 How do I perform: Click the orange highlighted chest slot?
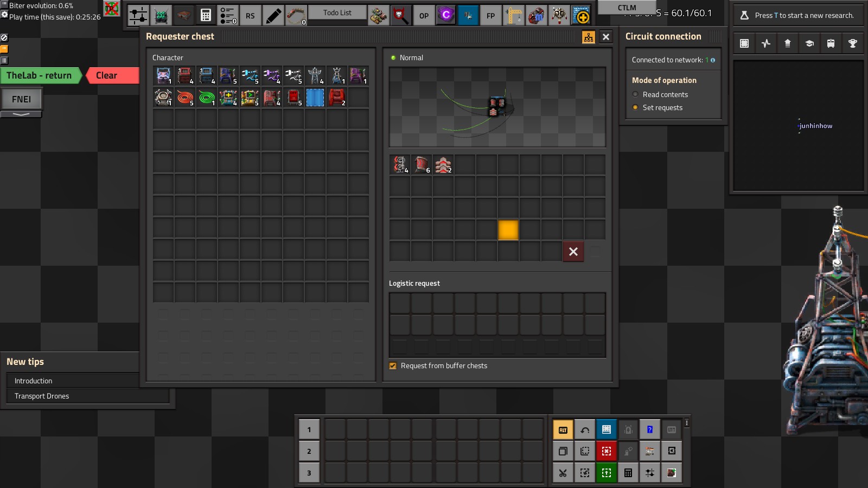[508, 230]
